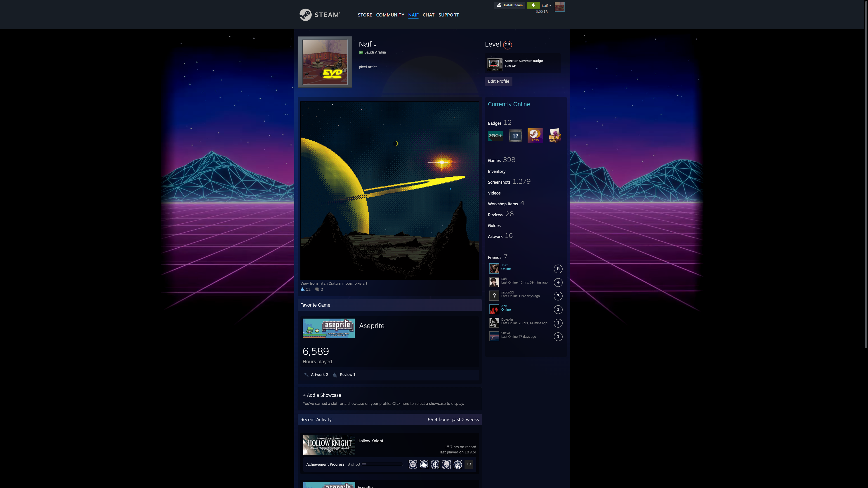
Task: Click the Monster Summer Badge icon
Action: coord(494,63)
